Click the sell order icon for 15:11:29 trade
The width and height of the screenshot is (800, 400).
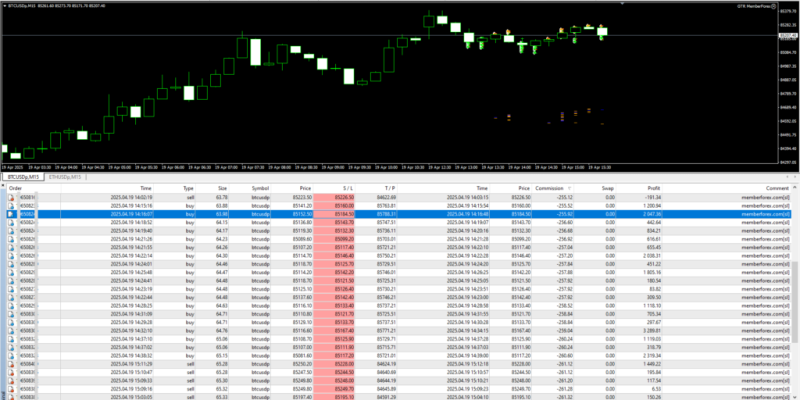[11, 367]
